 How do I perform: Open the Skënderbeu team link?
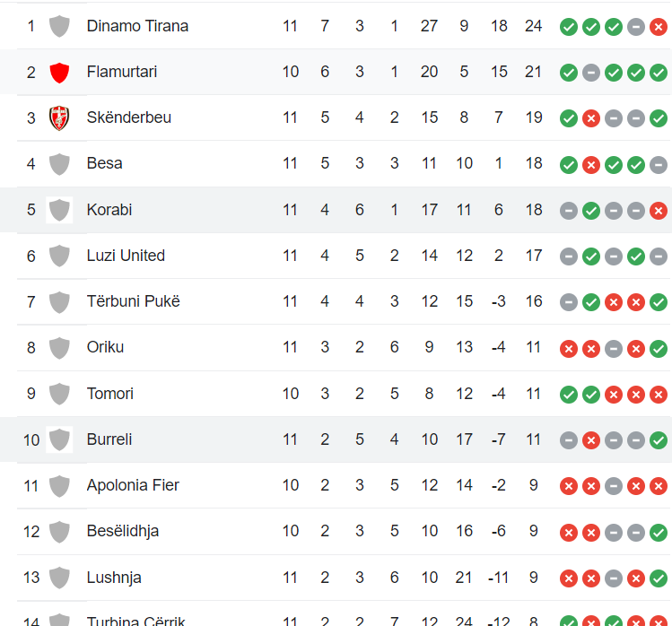click(129, 117)
